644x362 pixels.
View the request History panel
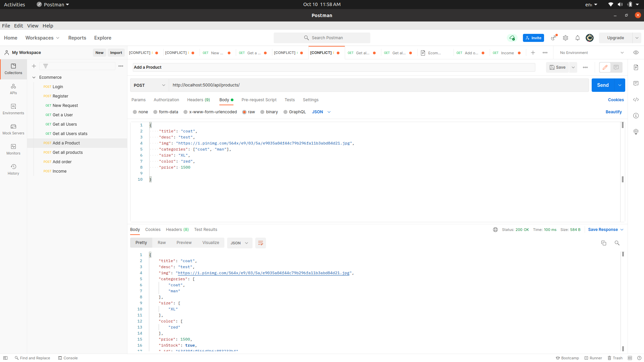pos(13,169)
